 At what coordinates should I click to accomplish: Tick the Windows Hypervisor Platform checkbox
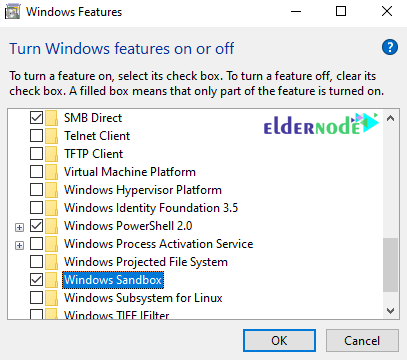point(36,190)
